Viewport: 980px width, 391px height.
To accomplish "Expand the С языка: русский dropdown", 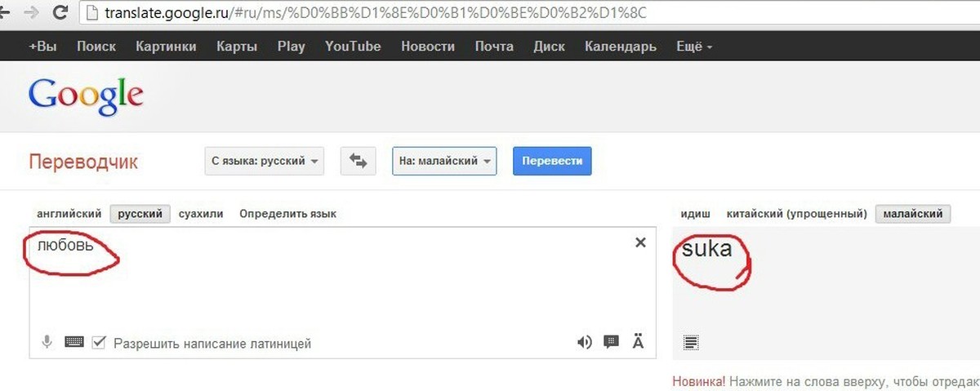I will coord(264,161).
